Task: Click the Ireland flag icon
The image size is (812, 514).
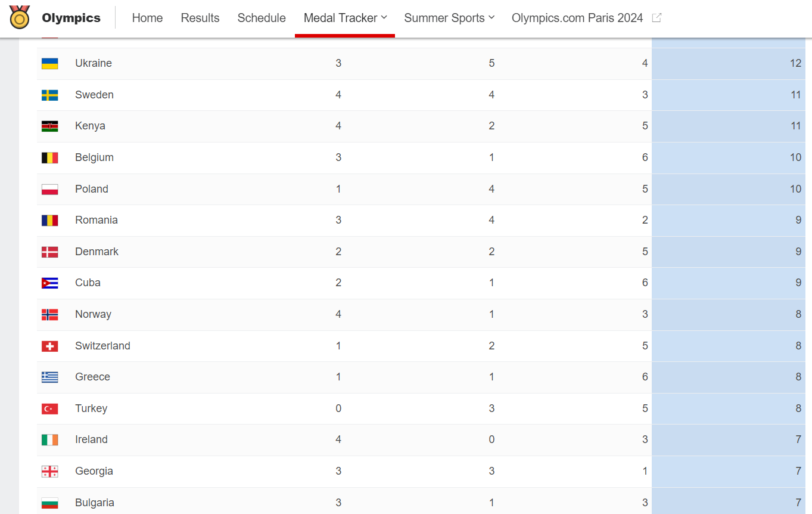Action: 49,439
